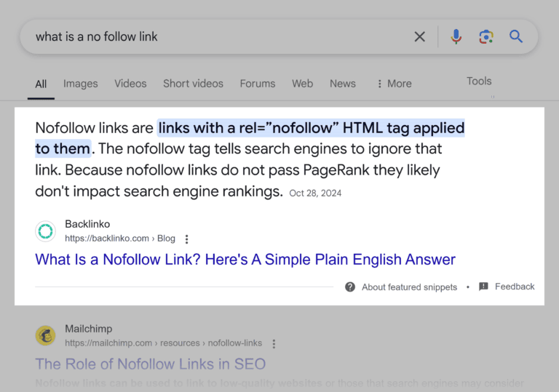
Task: Click the Mailchimp monkey favicon
Action: [x=46, y=336]
